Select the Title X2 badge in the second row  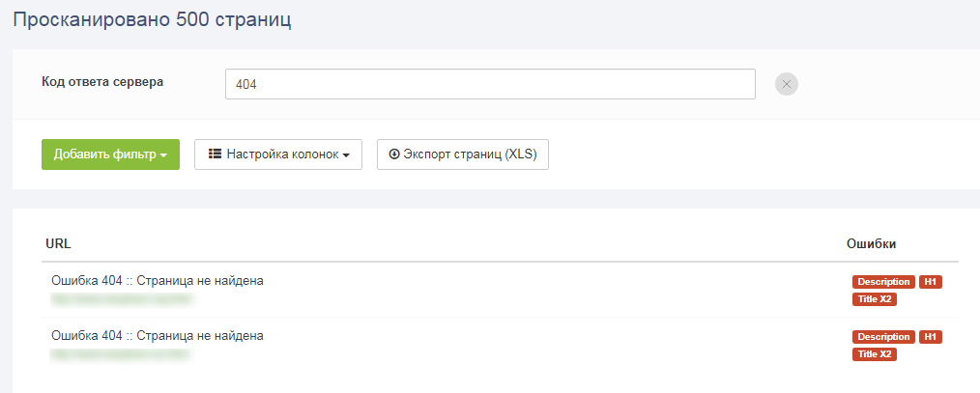pos(874,354)
